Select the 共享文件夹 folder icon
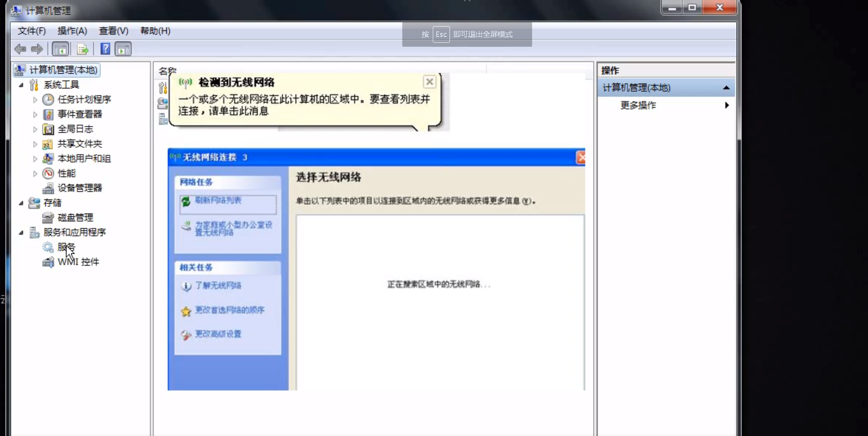 (48, 144)
